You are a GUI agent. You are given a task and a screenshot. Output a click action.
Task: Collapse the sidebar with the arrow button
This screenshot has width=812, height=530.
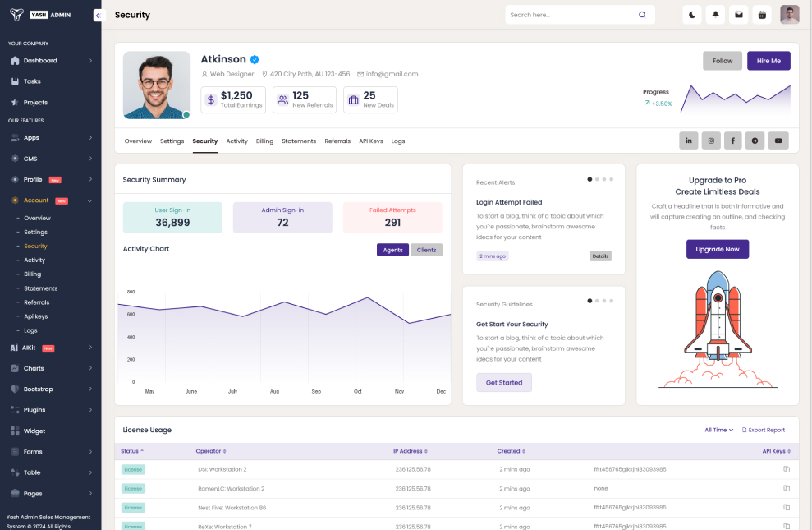(x=99, y=15)
